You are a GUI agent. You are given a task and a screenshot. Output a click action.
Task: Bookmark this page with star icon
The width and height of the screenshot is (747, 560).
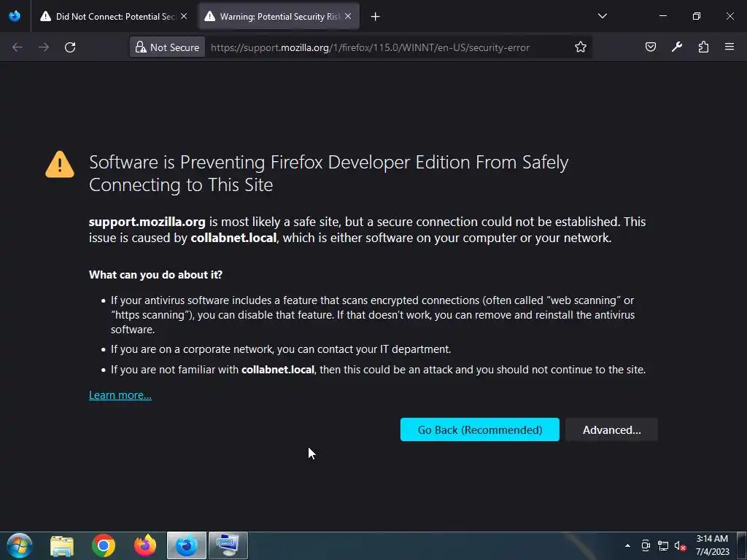pyautogui.click(x=580, y=47)
